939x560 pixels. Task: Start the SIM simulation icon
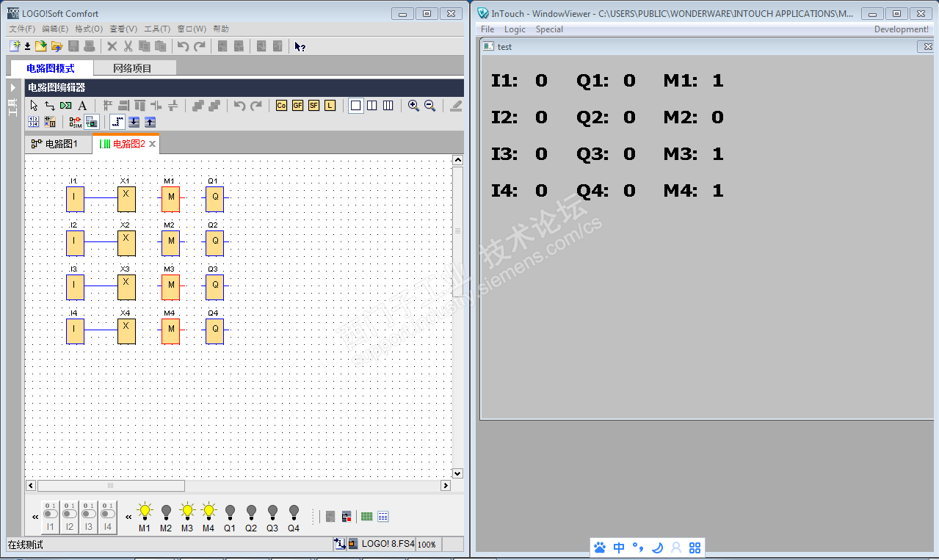pyautogui.click(x=75, y=122)
